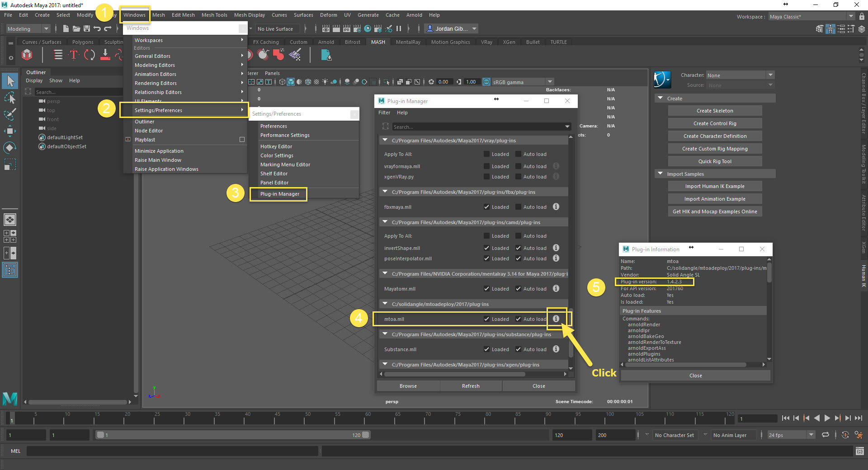Screen dimensions: 868x470
Task: Click the IPR render icon
Action: coord(346,28)
